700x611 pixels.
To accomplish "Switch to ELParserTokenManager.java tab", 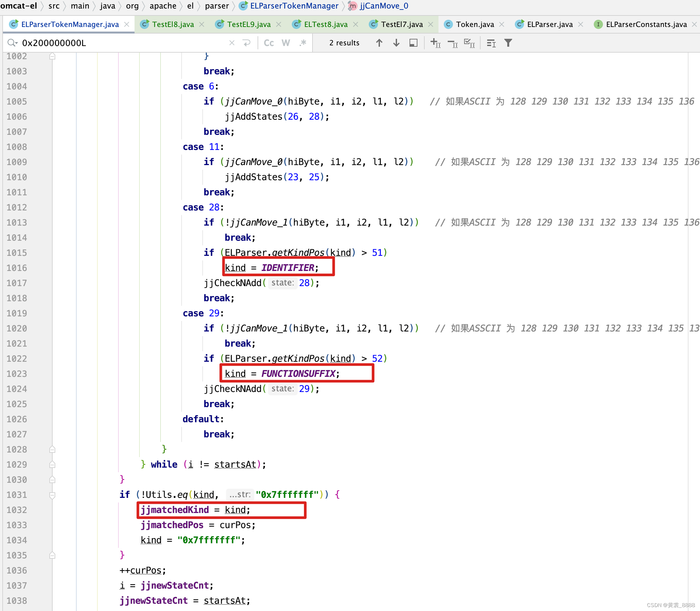I will (70, 25).
